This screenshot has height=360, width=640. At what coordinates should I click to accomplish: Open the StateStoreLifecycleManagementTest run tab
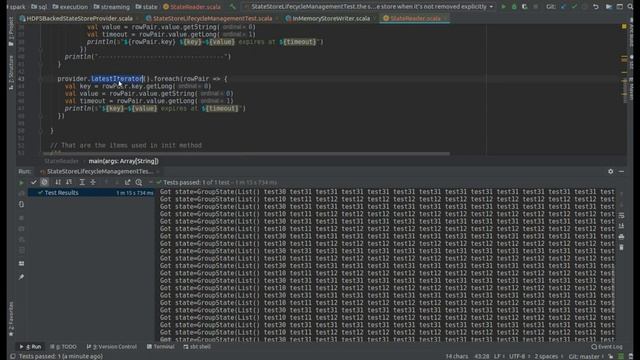click(97, 171)
